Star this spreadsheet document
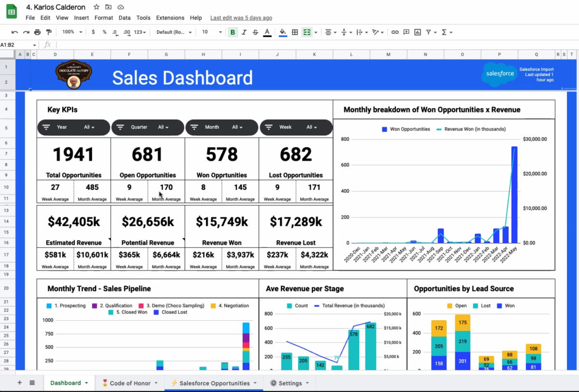Image resolution: width=579 pixels, height=392 pixels. point(96,7)
